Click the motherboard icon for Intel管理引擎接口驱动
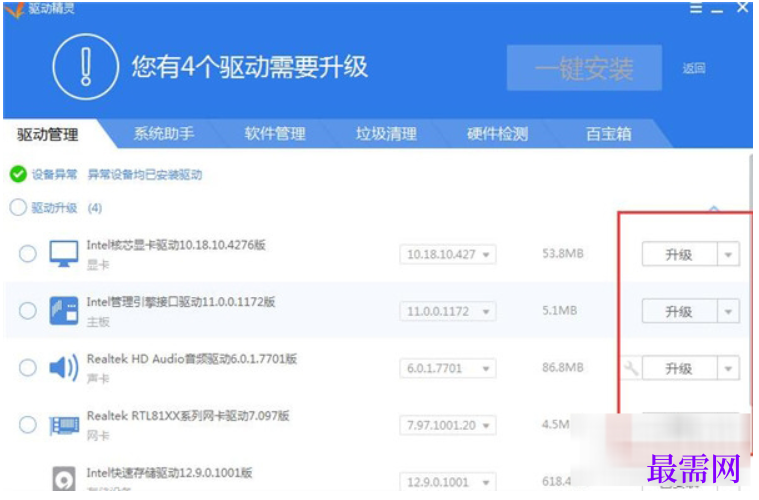Image resolution: width=759 pixels, height=500 pixels. 64,311
